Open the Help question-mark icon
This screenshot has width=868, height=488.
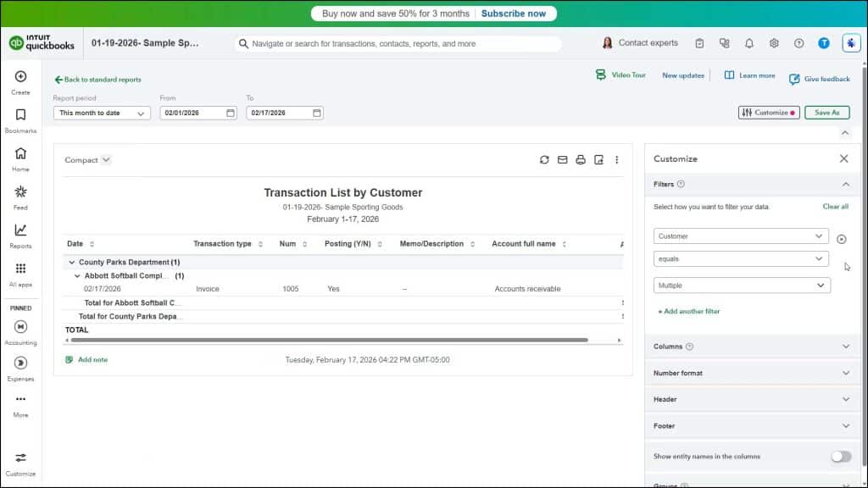tap(798, 42)
